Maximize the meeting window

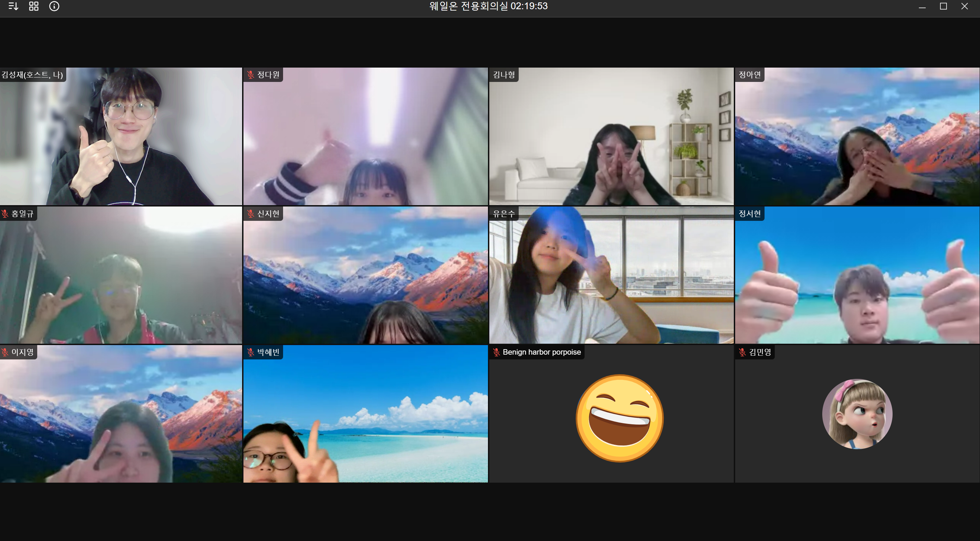[x=943, y=6]
